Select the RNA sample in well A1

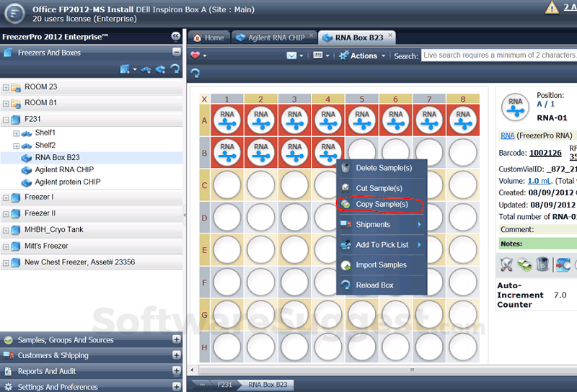coord(227,120)
